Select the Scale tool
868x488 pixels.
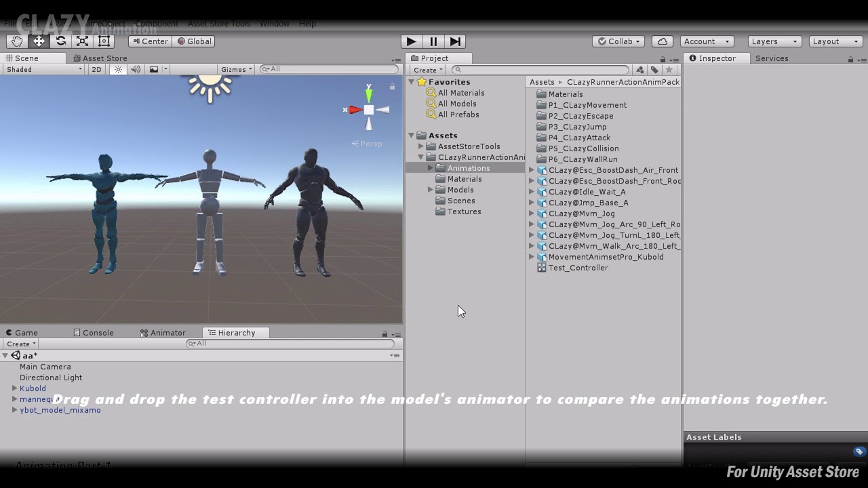click(x=83, y=41)
